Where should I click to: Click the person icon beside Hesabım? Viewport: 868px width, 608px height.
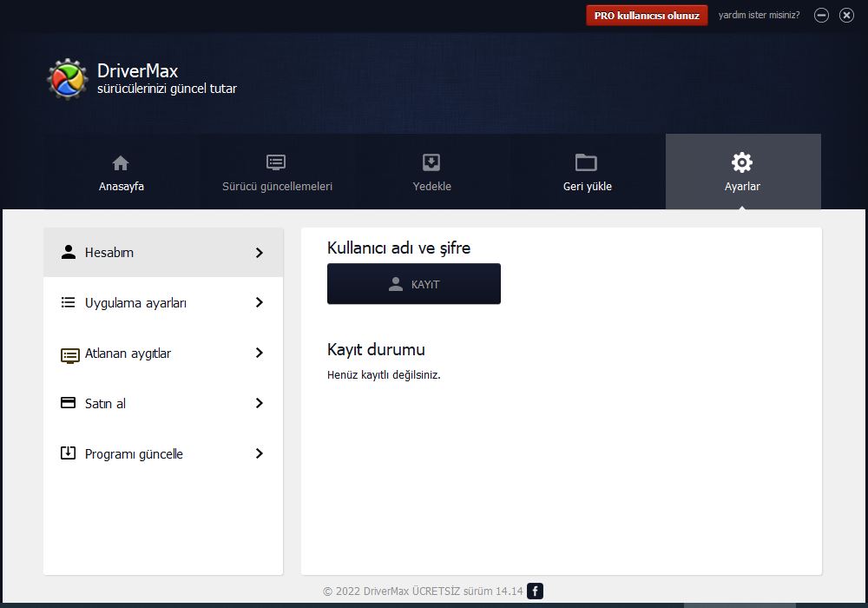69,252
